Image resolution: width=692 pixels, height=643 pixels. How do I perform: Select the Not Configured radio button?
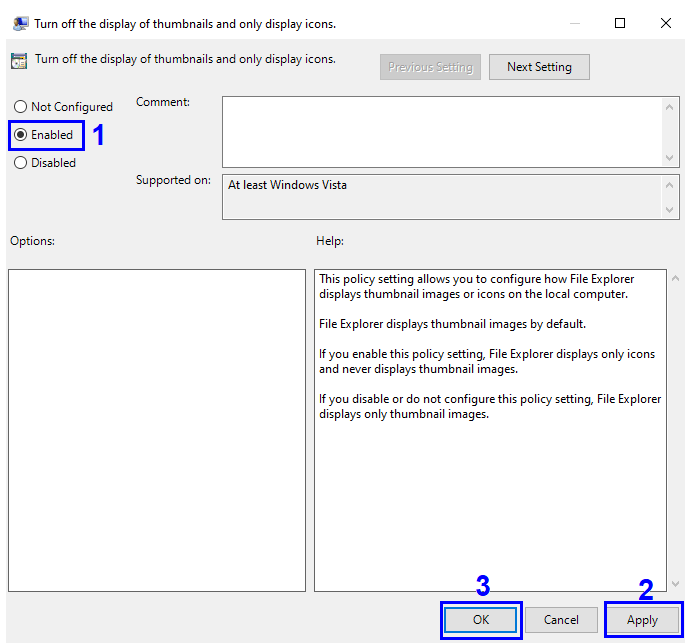coord(63,107)
